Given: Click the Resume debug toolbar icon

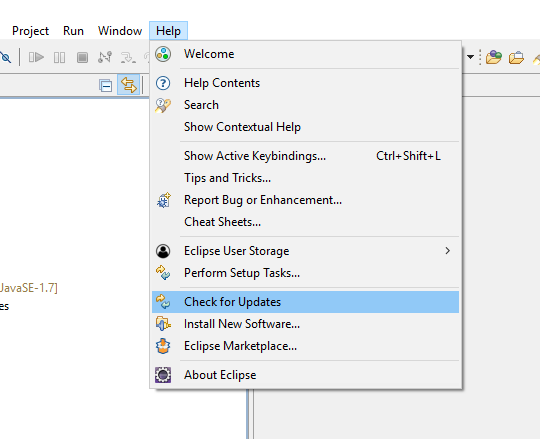Looking at the screenshot, I should pos(36,57).
